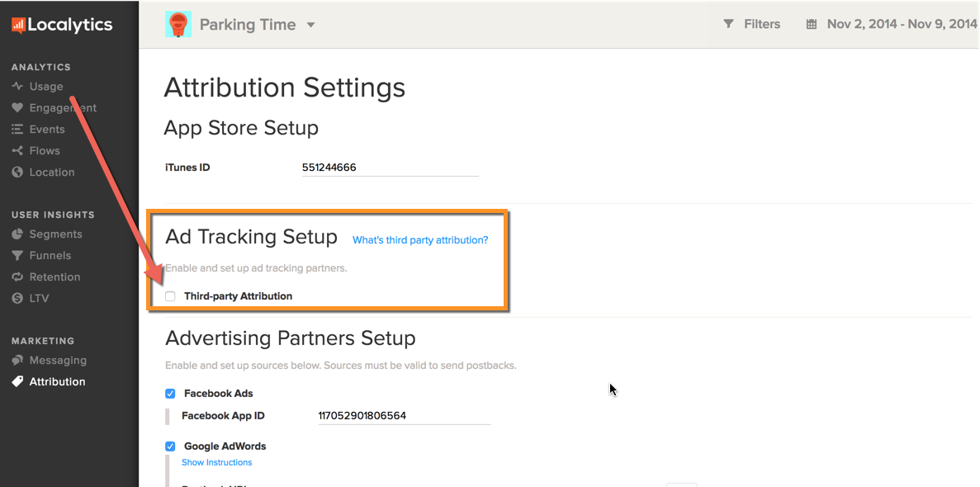Image resolution: width=980 pixels, height=487 pixels.
Task: Click the Attribution Settings page title
Action: click(284, 87)
